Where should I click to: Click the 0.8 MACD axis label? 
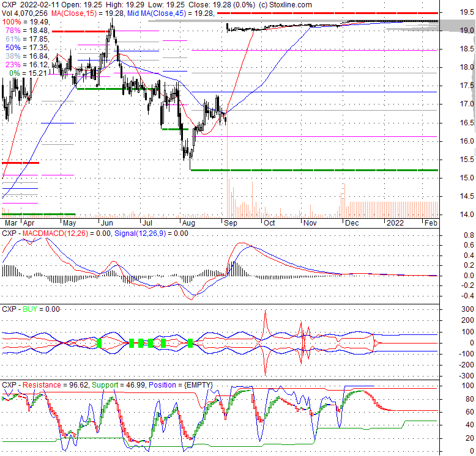pyautogui.click(x=469, y=235)
